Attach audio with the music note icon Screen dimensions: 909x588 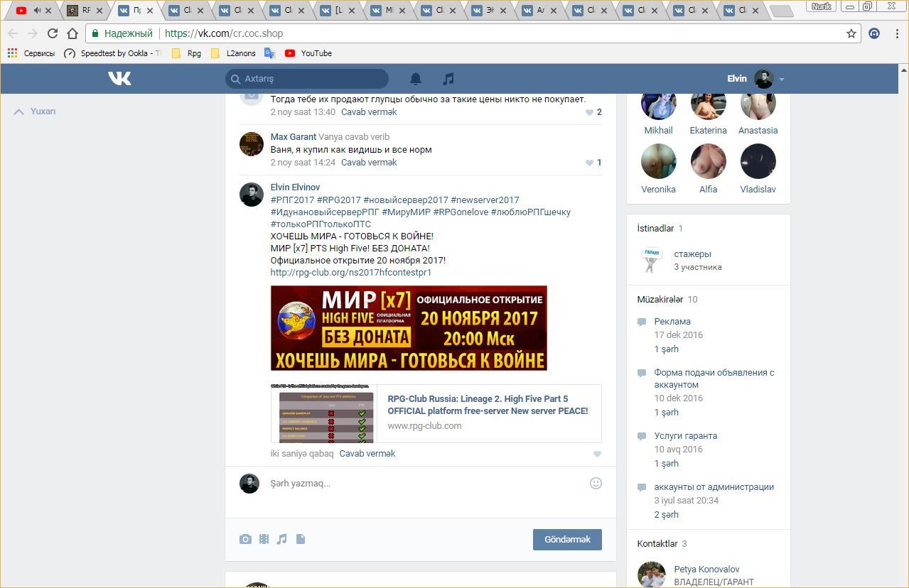(x=281, y=540)
